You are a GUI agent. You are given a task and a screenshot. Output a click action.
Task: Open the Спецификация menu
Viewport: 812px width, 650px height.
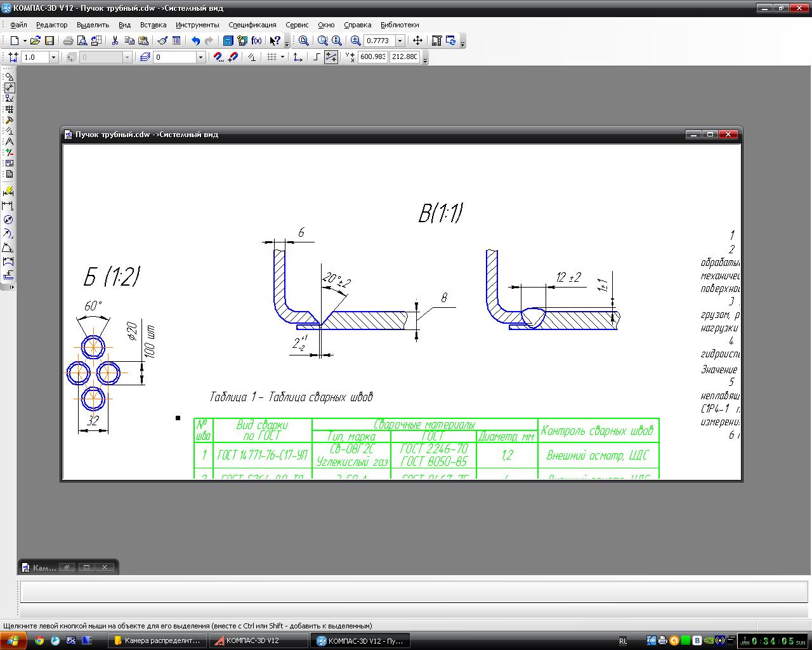[252, 25]
